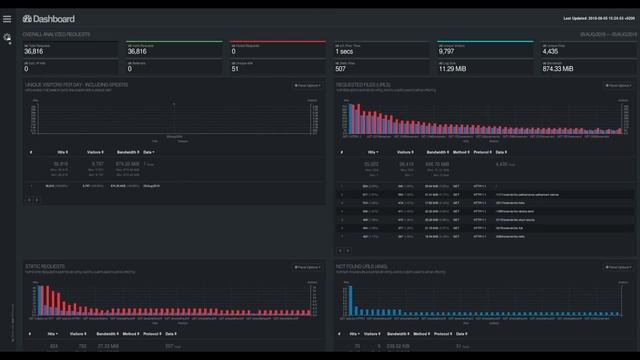Sort Unique Visitors table by Visitors column
This screenshot has height=360, width=640.
95,152
